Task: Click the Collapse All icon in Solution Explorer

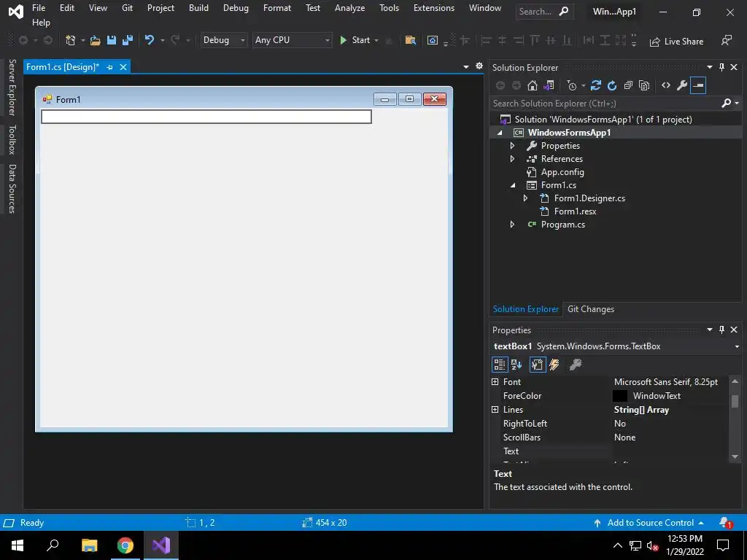Action: (x=628, y=86)
